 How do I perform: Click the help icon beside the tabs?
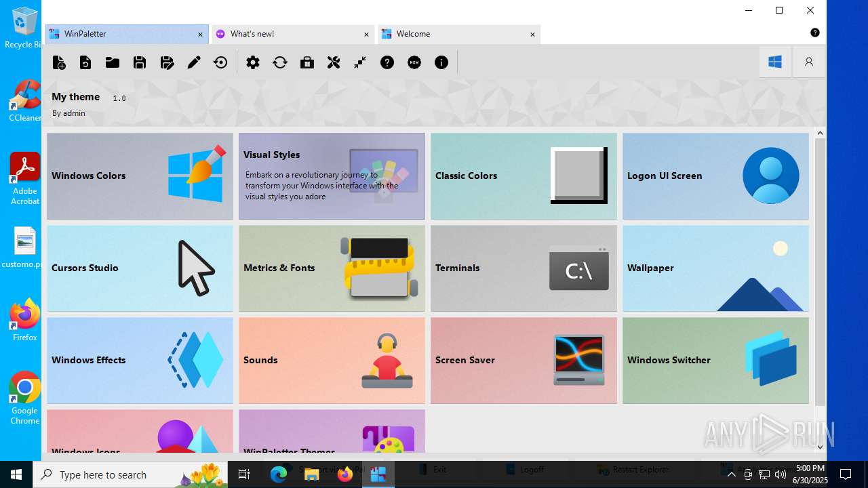815,33
